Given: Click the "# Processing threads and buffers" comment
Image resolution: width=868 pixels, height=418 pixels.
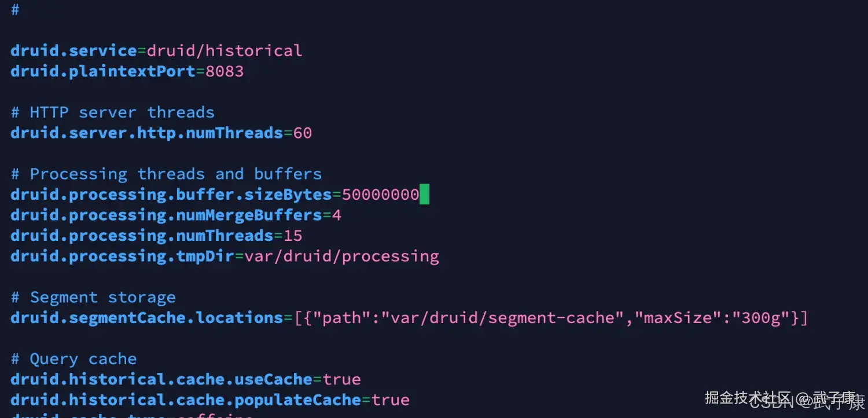Looking at the screenshot, I should [x=166, y=174].
